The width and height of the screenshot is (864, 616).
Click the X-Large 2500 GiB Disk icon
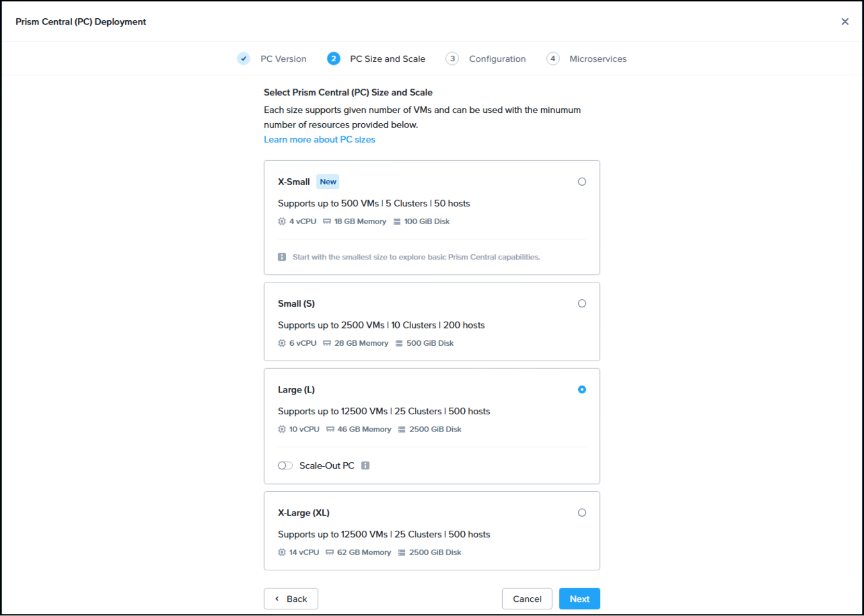(x=402, y=552)
